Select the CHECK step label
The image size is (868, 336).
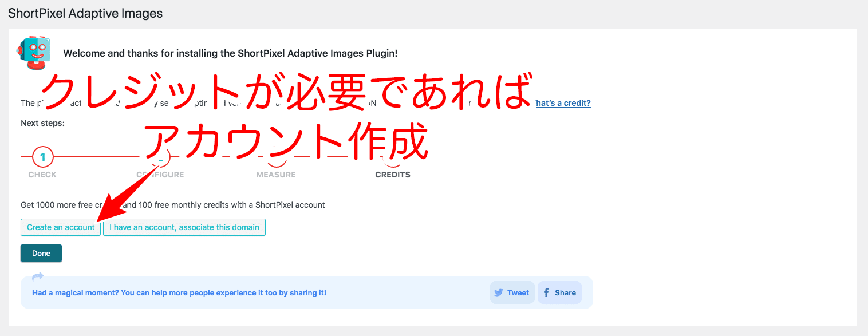[x=42, y=175]
